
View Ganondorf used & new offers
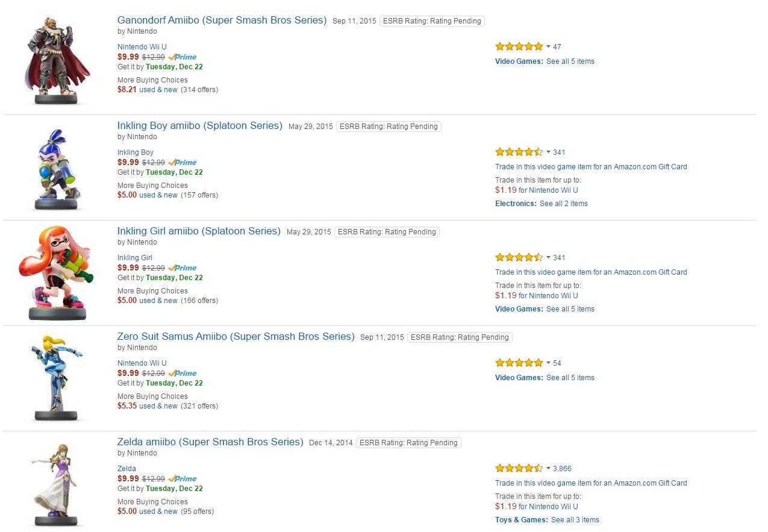158,90
